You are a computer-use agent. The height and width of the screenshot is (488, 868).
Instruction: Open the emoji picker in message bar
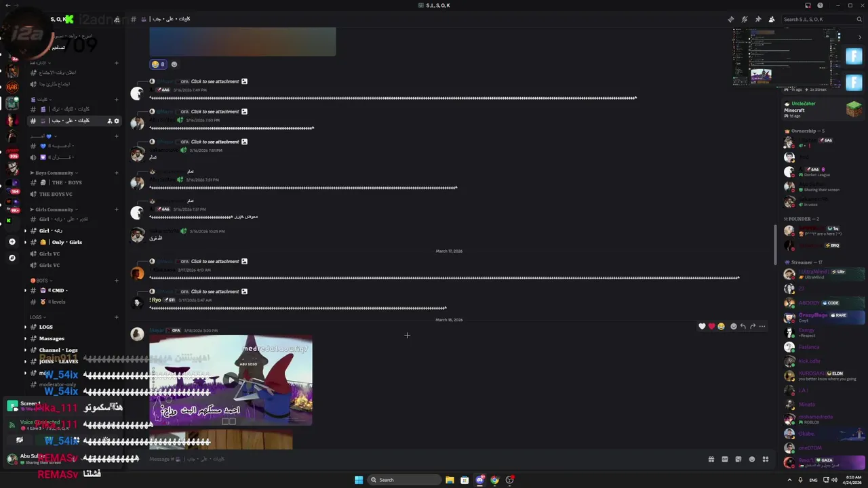point(751,459)
